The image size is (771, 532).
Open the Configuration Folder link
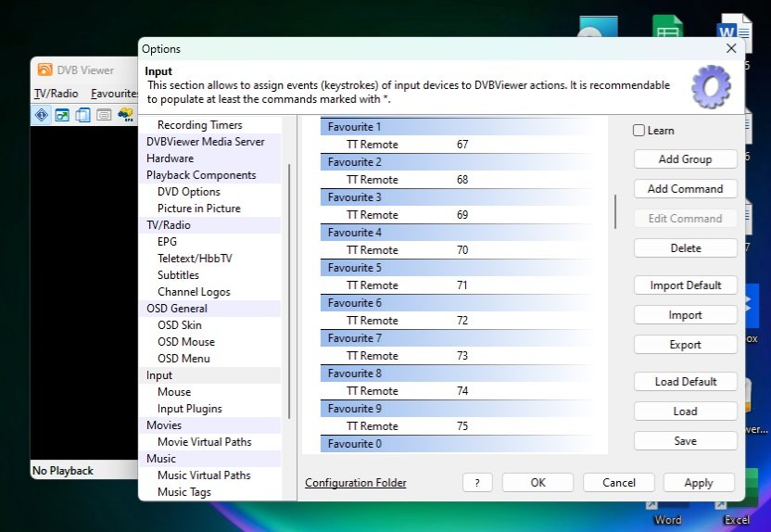[355, 483]
